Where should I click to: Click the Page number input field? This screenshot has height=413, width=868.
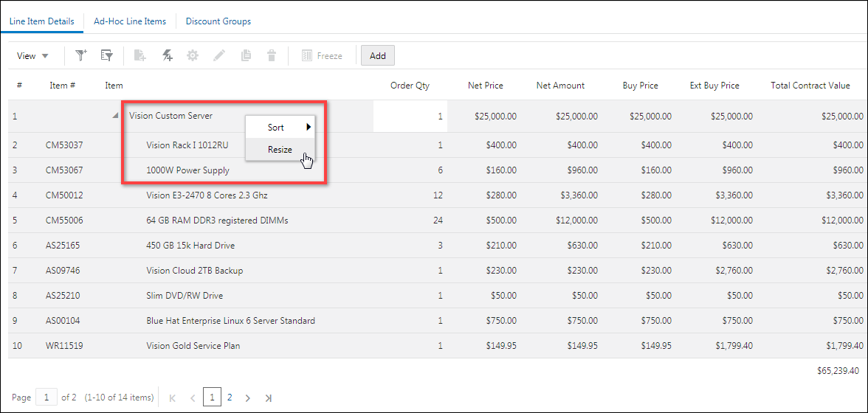tap(46, 398)
